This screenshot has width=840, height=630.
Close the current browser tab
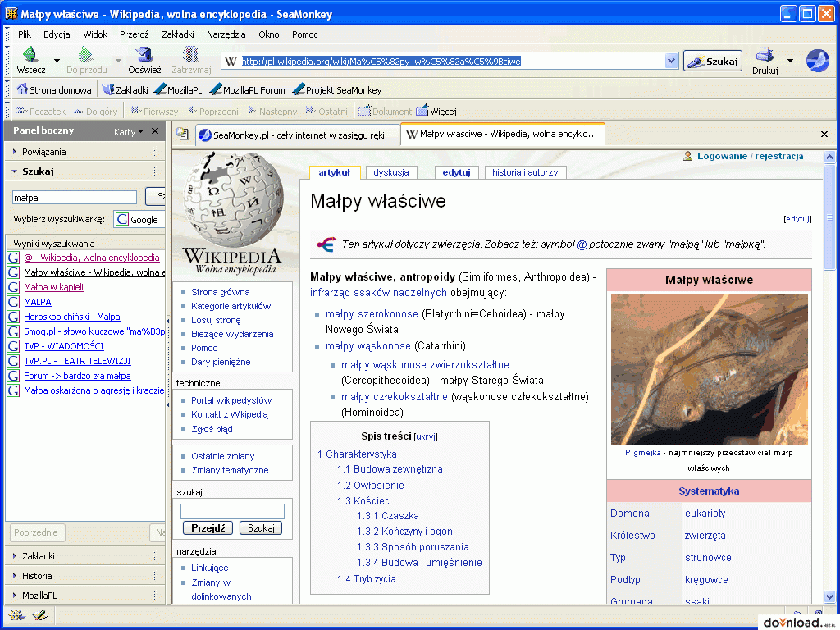[x=824, y=134]
